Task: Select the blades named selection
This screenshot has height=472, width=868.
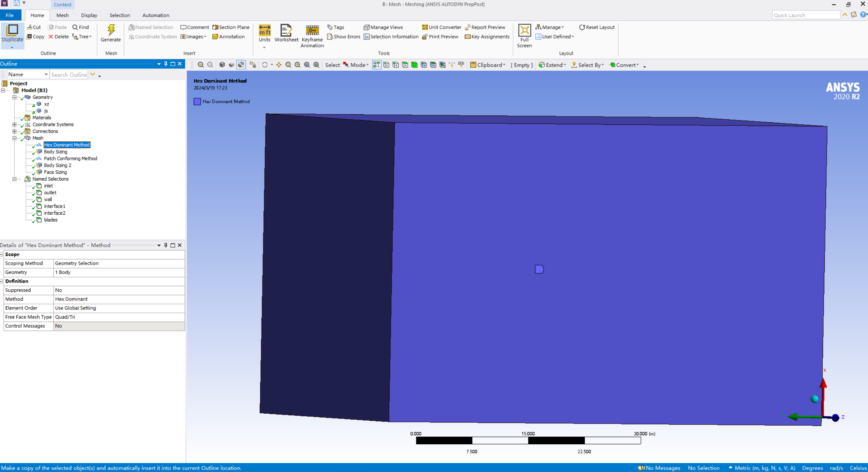Action: 50,220
